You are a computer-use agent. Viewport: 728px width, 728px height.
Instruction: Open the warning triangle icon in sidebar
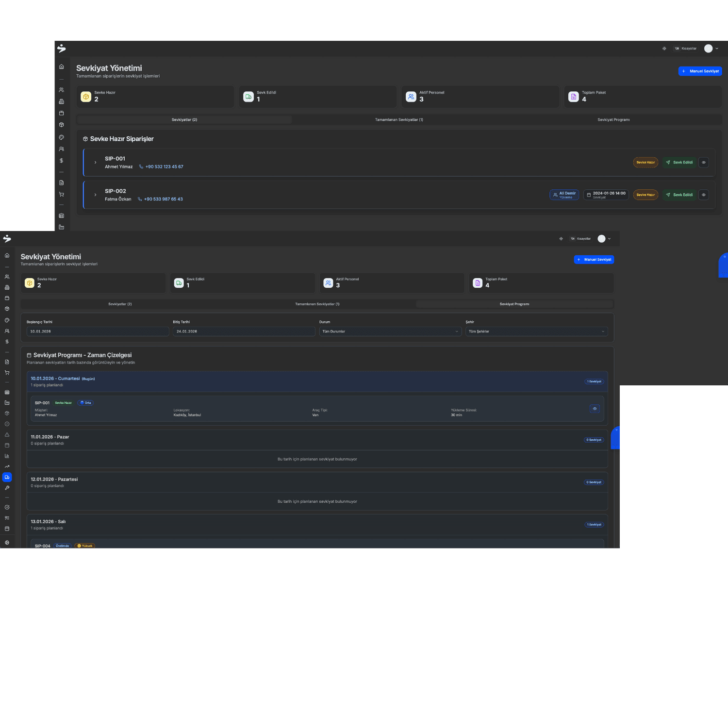(7, 435)
